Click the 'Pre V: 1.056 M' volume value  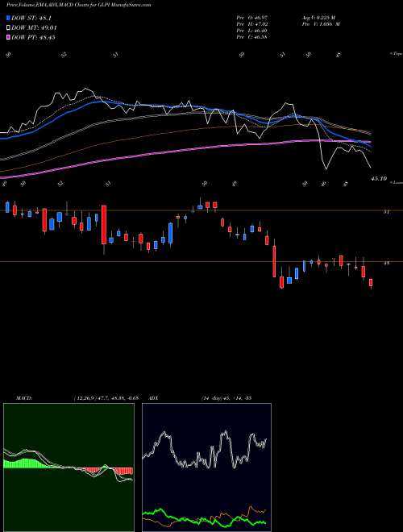point(320,24)
